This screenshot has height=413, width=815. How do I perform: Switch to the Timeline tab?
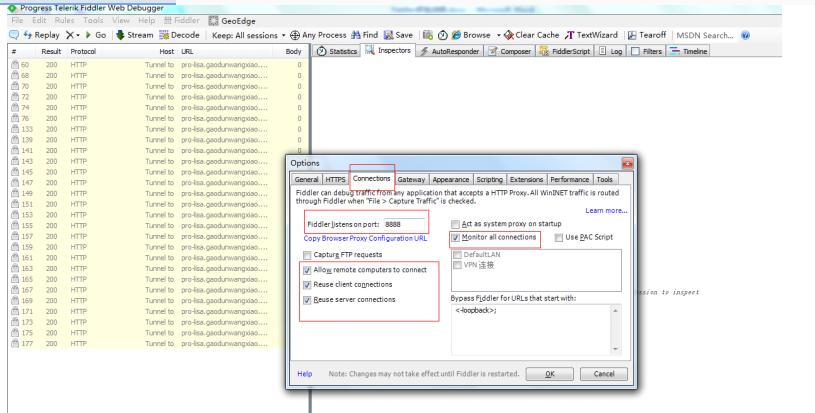[x=688, y=51]
